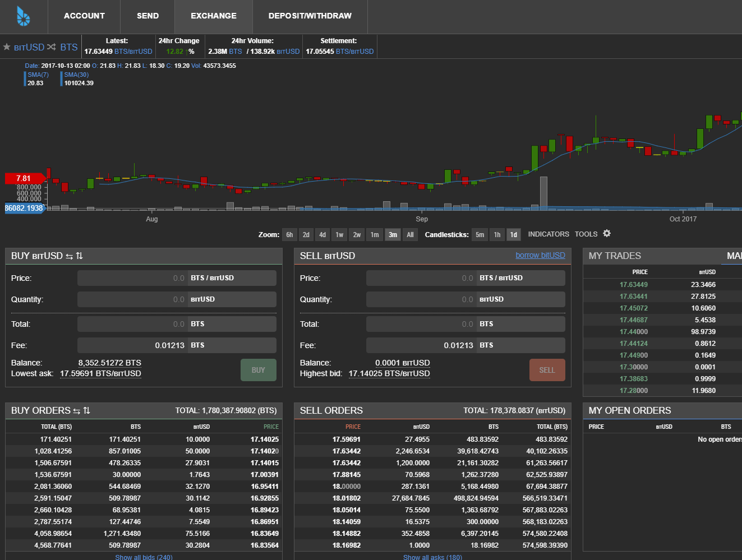
Task: Select 1d candlesticks interval
Action: [x=514, y=235]
